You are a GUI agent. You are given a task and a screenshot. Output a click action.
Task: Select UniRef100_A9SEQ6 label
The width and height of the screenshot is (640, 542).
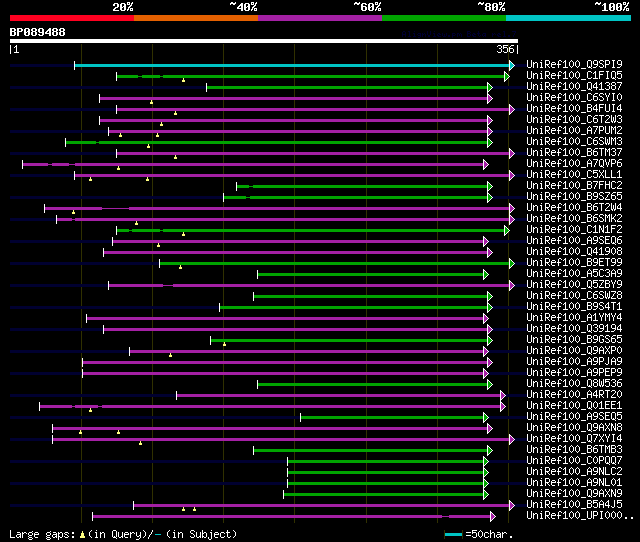click(x=574, y=241)
